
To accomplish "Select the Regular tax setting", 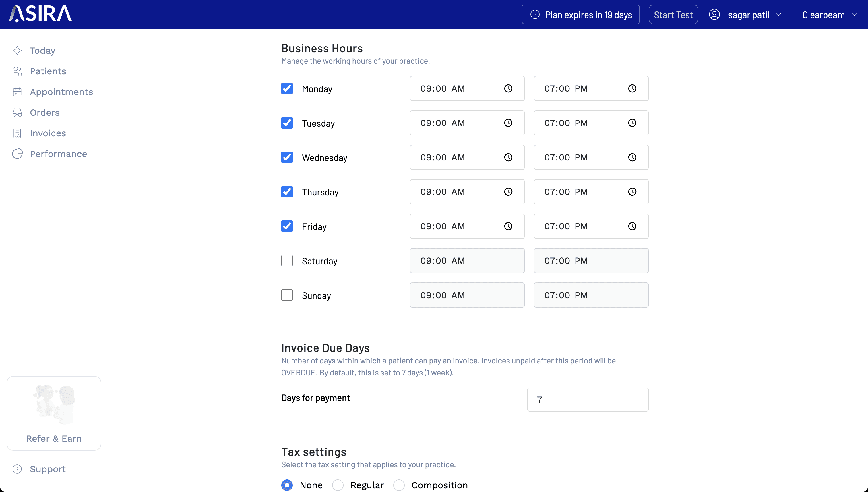I will [338, 485].
